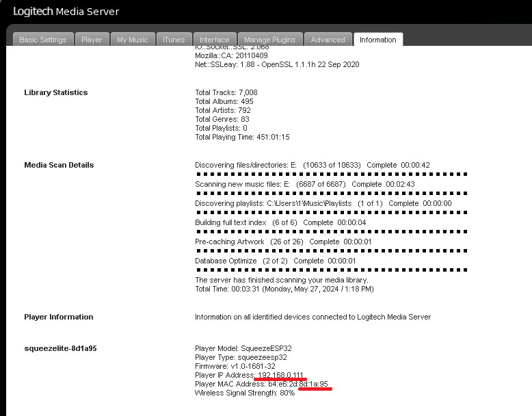
Task: Click the Logitech Media Server logo
Action: pyautogui.click(x=66, y=11)
